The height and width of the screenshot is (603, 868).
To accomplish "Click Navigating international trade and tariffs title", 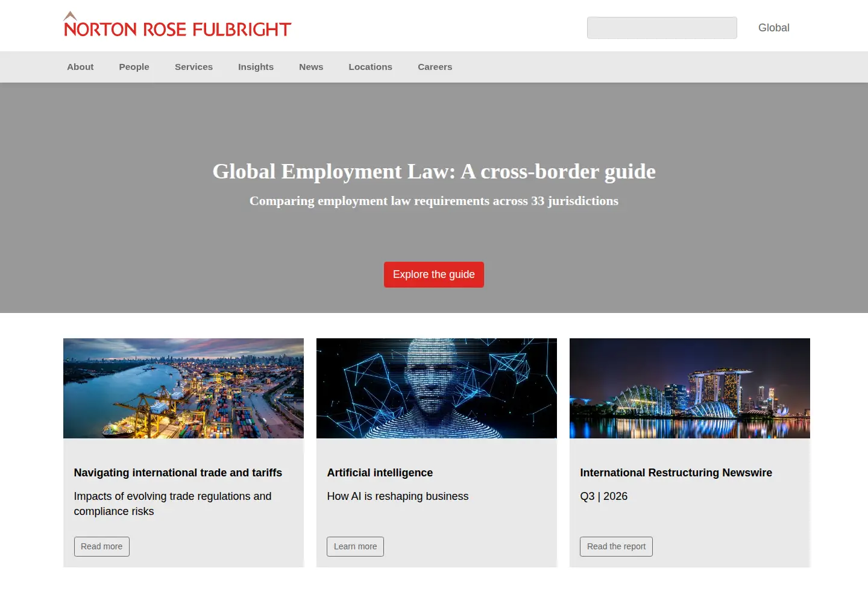I will [x=178, y=473].
